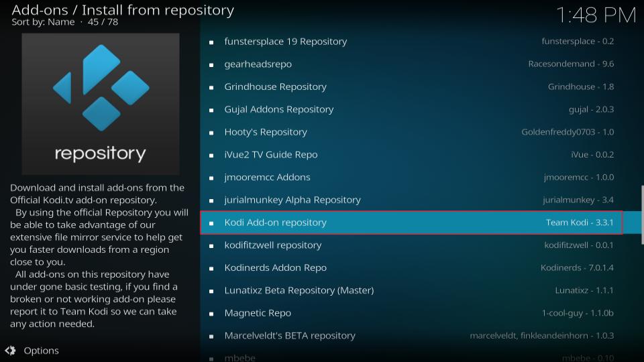Click bullet icon beside jmooremcc Addons
Screen dimensions: 644x362
[211, 178]
